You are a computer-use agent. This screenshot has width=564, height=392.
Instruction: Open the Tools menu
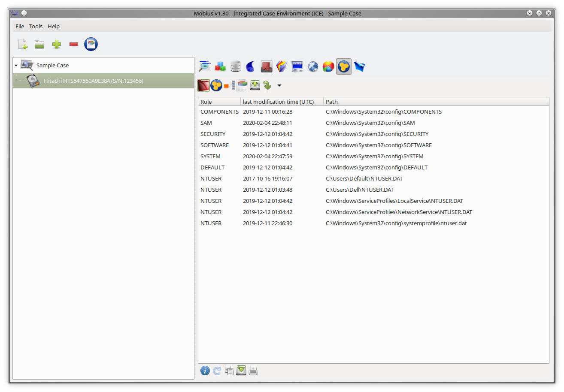[x=36, y=26]
